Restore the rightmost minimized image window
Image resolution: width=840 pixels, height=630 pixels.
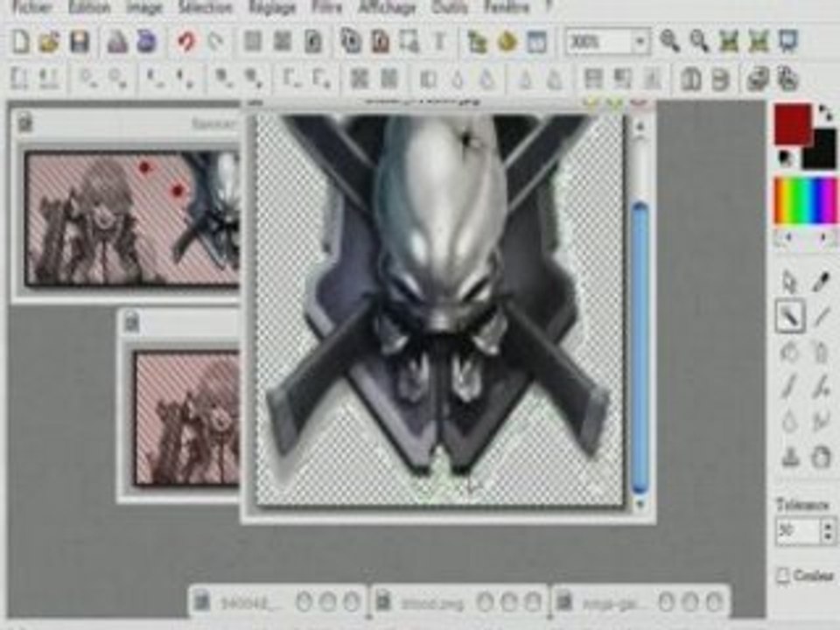(x=640, y=602)
